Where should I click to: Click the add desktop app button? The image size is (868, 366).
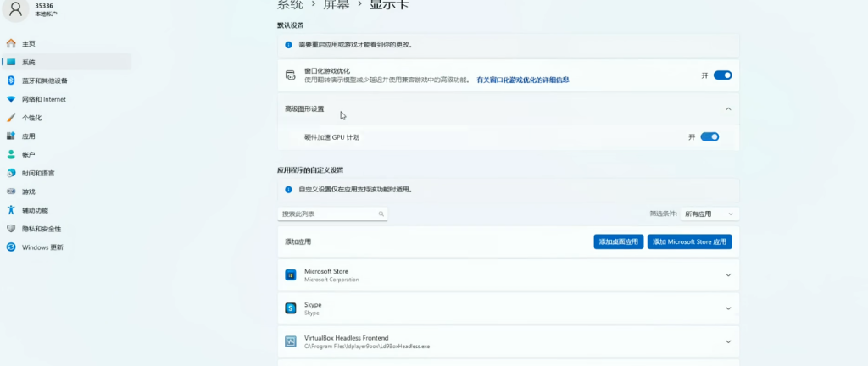click(618, 241)
